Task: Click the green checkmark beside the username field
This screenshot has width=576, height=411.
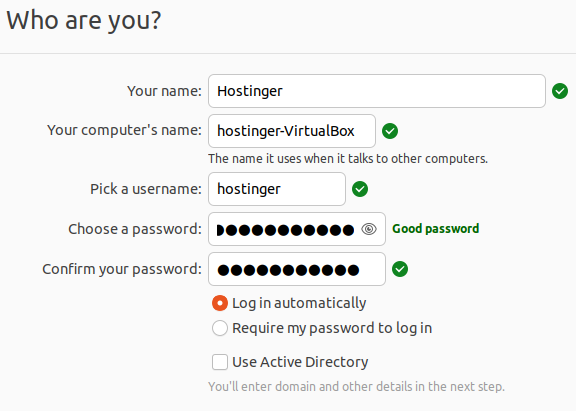Action: 360,189
